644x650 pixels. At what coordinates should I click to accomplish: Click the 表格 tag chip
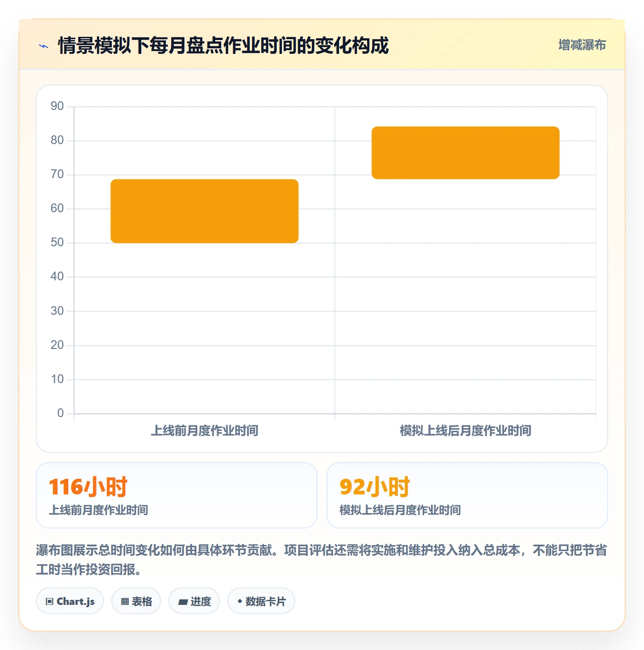136,601
